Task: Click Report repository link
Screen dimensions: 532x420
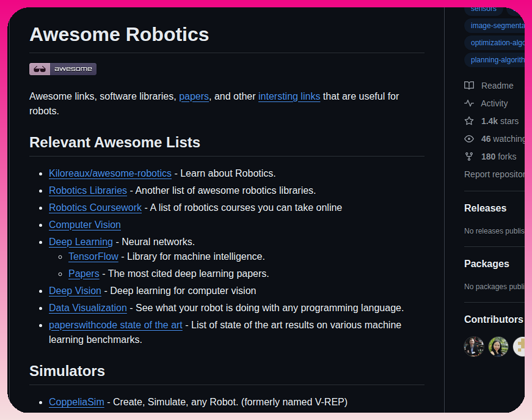Action: [x=494, y=174]
